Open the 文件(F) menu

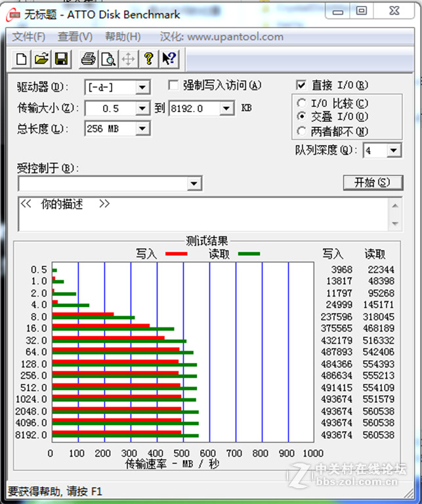click(x=29, y=37)
